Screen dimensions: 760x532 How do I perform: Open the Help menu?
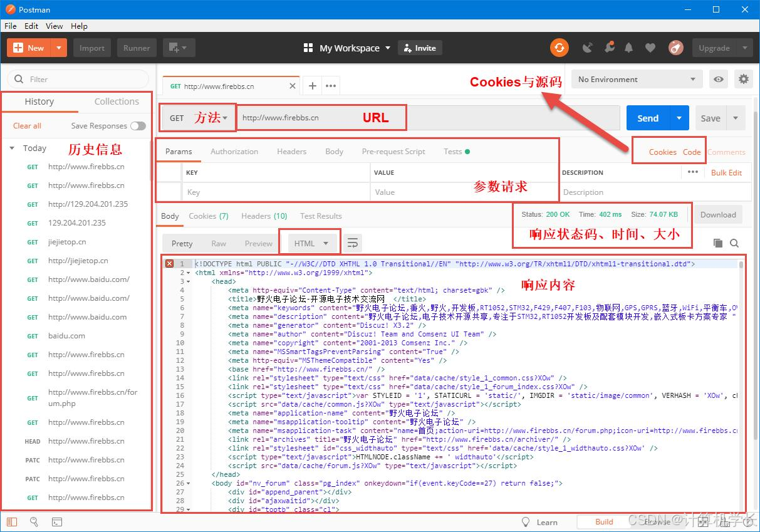pos(79,26)
